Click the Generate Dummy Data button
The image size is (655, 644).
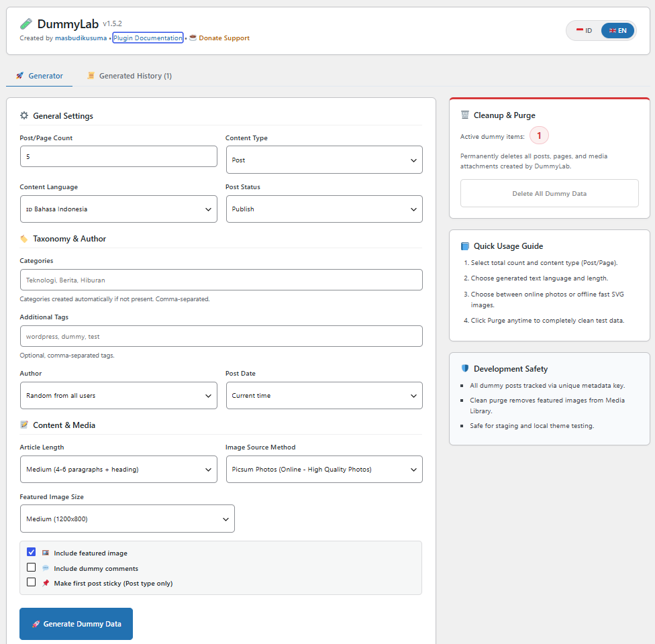tap(76, 623)
